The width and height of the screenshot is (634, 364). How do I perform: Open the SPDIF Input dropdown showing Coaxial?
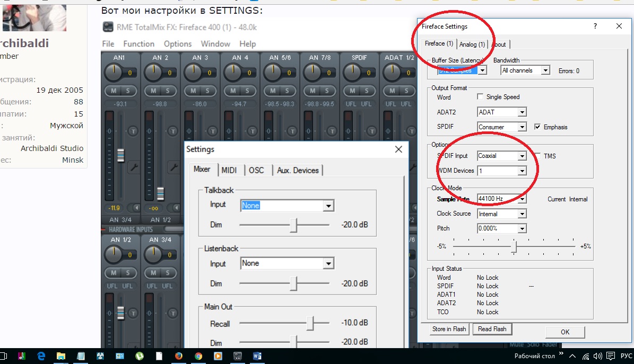pyautogui.click(x=502, y=156)
